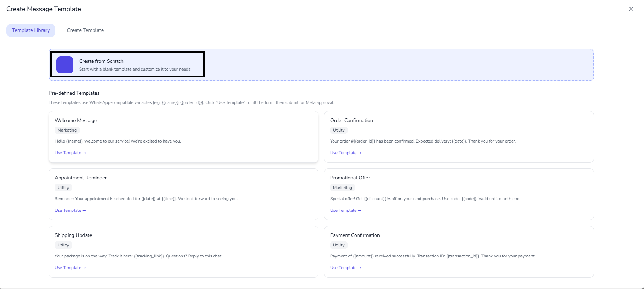Click the Create from Scratch title
644x289 pixels.
(101, 61)
